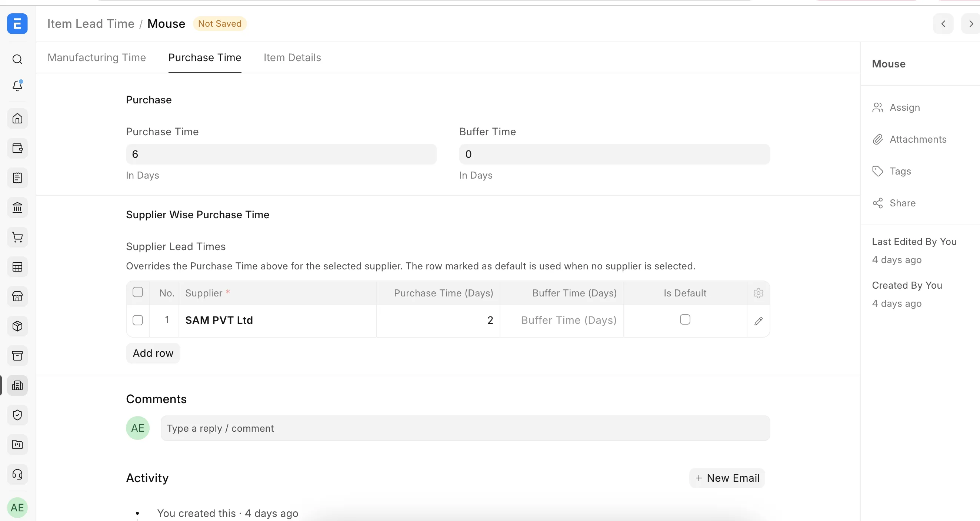Go to next record arrow

[970, 24]
